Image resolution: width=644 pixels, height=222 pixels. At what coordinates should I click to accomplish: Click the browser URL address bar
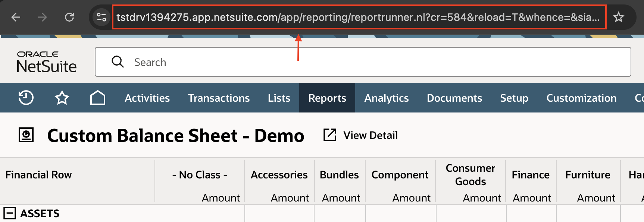click(x=358, y=17)
